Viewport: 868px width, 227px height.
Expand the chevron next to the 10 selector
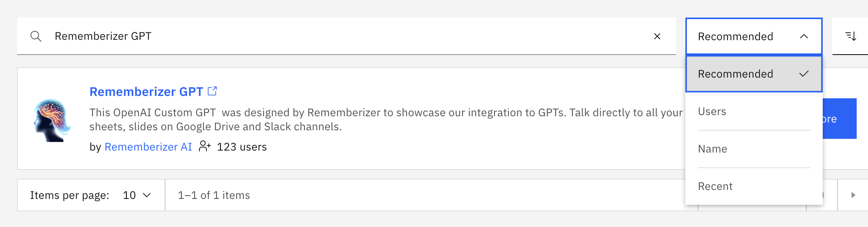point(147,195)
